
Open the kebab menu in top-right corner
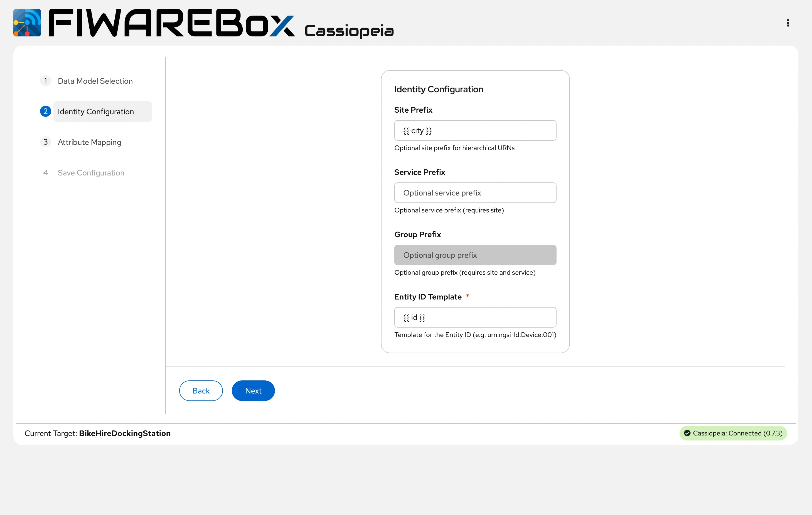[788, 23]
